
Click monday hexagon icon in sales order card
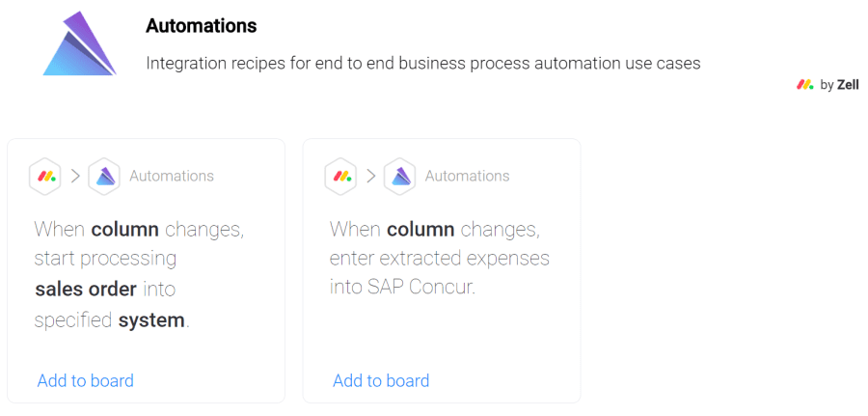tap(44, 177)
